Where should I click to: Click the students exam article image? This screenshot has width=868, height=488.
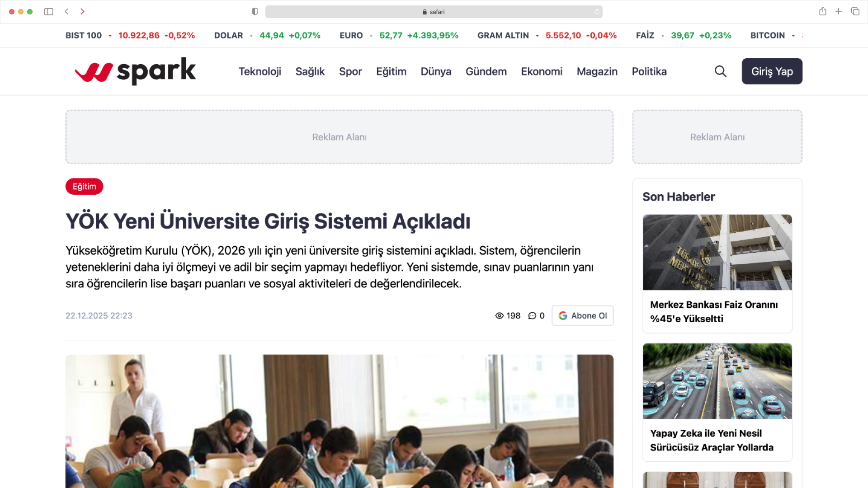coord(340,421)
